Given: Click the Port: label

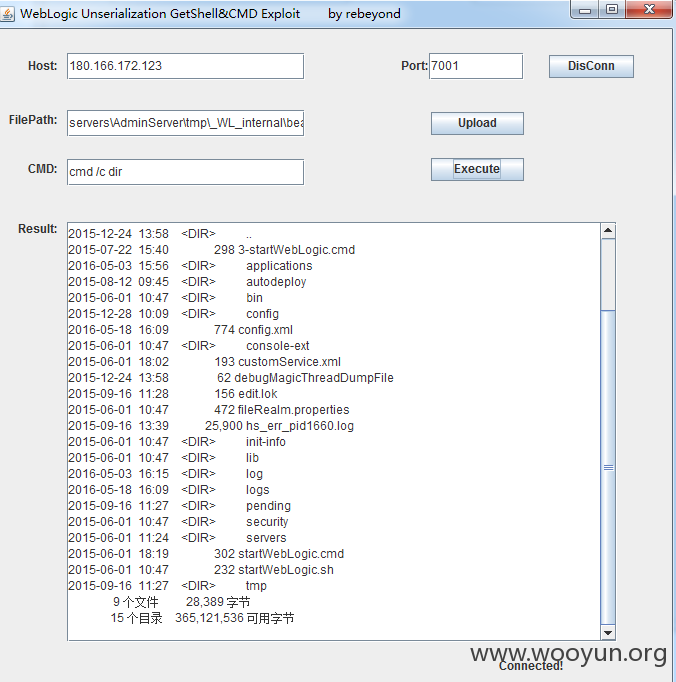Looking at the screenshot, I should (x=414, y=66).
